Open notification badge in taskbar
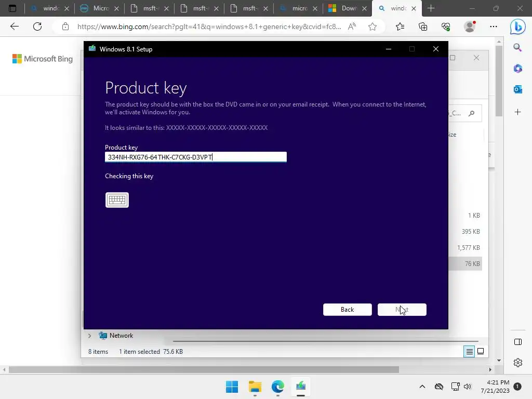532x399 pixels. click(x=517, y=387)
